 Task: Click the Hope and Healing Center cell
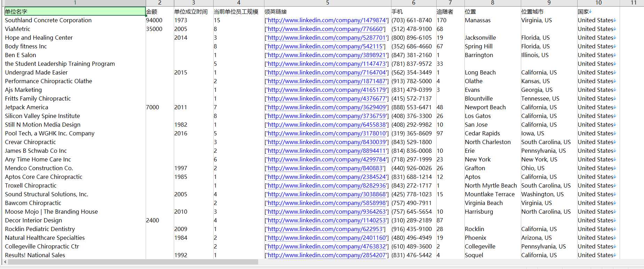75,38
